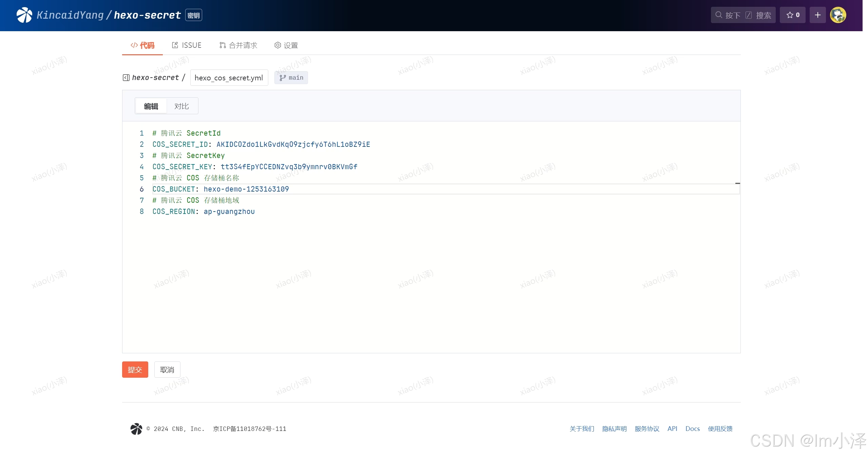Click the collapse panel icon beside hexo-secret breadcrumb

(x=126, y=78)
